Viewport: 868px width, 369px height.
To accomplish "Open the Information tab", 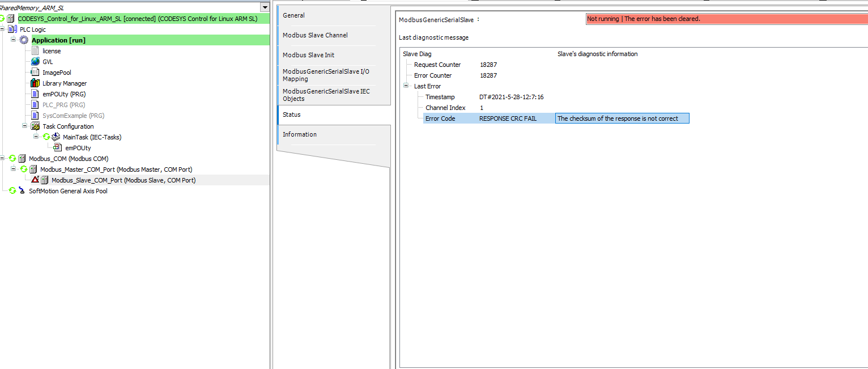I will 299,134.
